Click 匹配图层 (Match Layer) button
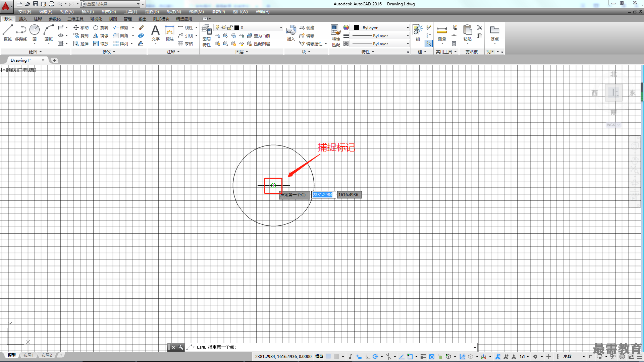The image size is (644, 362). [x=258, y=44]
